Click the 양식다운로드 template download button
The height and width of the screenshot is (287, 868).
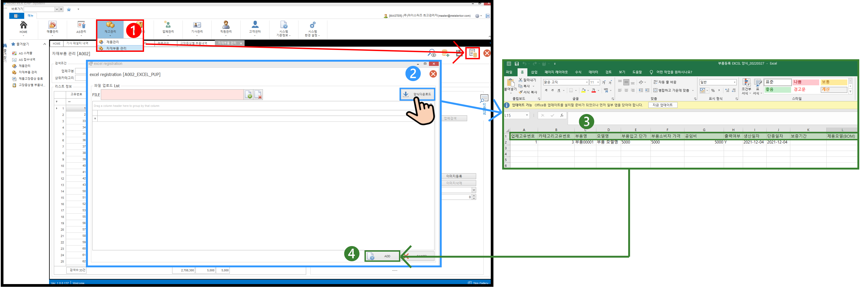tap(417, 94)
